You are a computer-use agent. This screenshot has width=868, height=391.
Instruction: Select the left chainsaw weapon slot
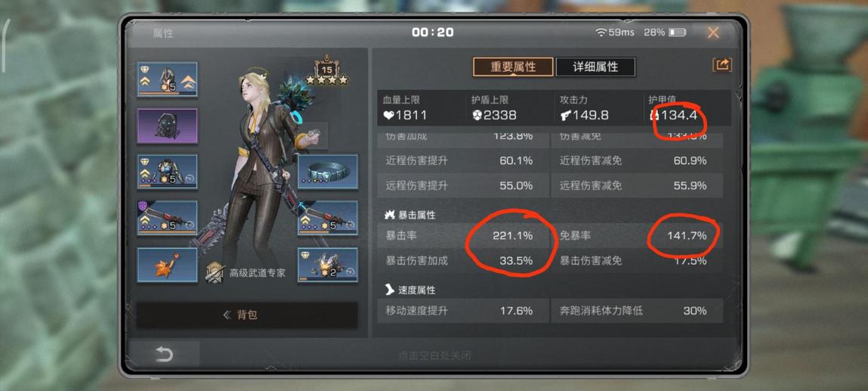pos(167,219)
